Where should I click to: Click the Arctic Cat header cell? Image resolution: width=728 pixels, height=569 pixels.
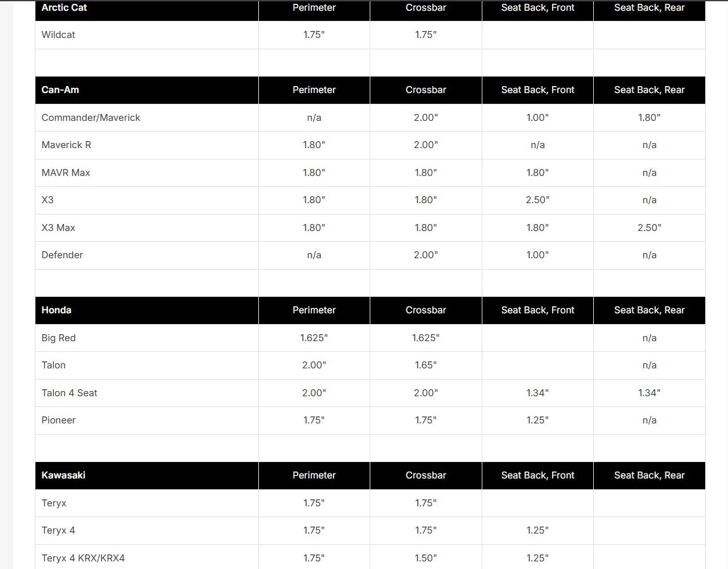[64, 8]
